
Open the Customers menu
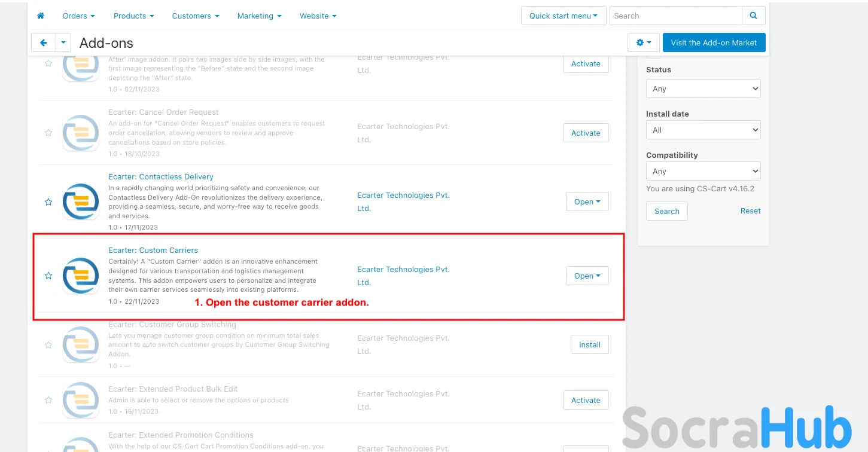pyautogui.click(x=196, y=16)
